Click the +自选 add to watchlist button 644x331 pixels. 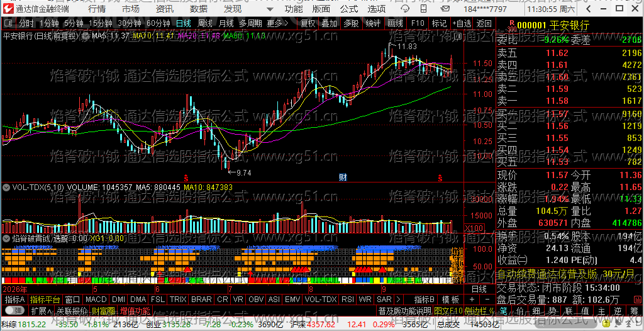coord(462,23)
